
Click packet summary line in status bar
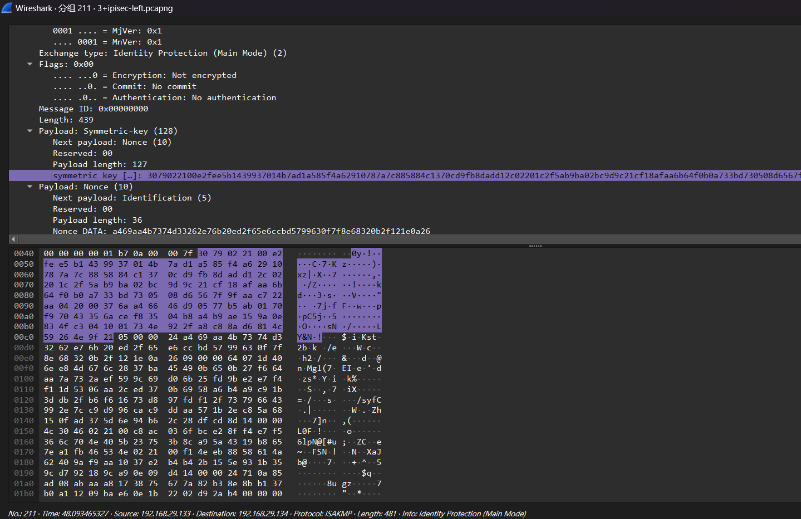267,513
